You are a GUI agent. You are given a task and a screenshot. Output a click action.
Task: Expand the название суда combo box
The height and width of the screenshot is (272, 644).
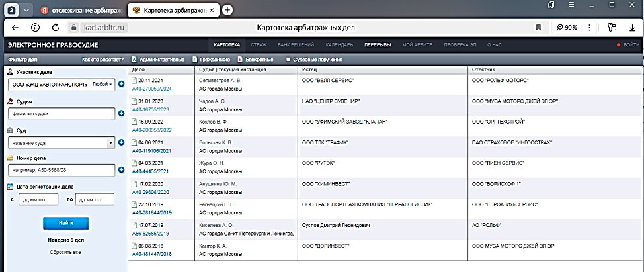(110, 143)
